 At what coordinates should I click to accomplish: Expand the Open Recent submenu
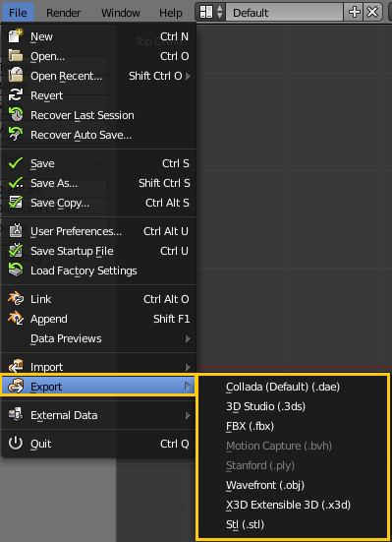tap(98, 76)
